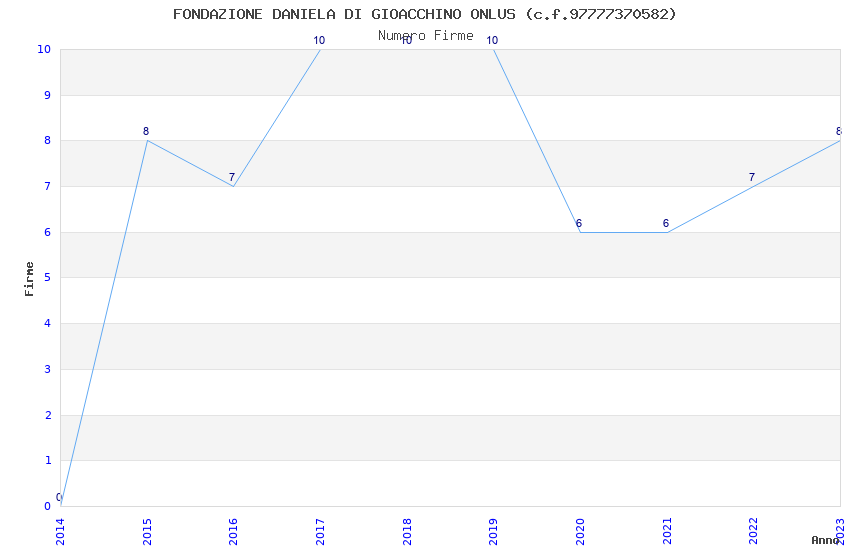The image size is (850, 550).
Task: Select the 2020 year tick label
Action: 579,532
